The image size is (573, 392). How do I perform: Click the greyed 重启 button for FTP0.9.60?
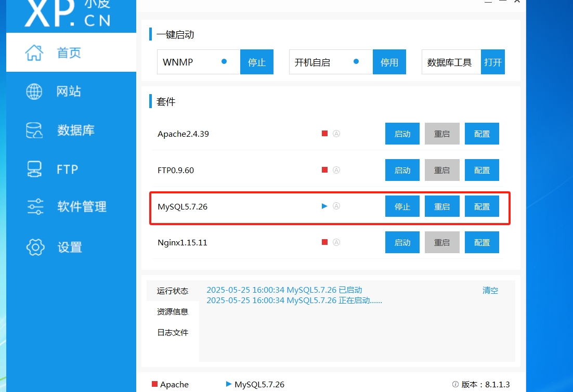tap(442, 170)
